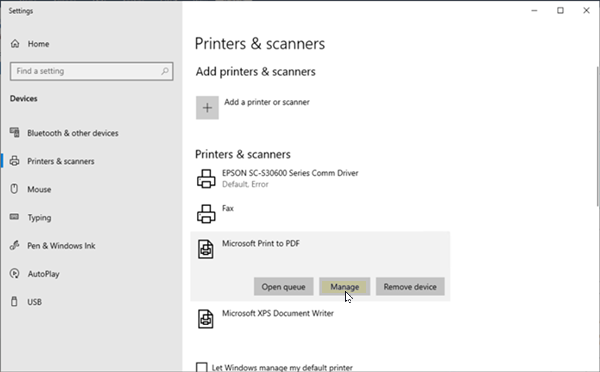Screen dimensions: 600x372
Task: Switch to AutoPlay settings
Action: click(44, 274)
